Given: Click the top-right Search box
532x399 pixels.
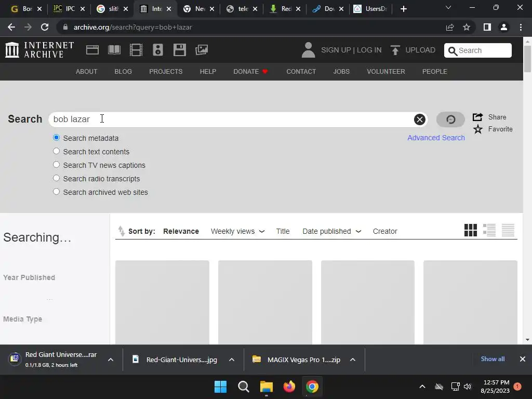Looking at the screenshot, I should (x=478, y=50).
